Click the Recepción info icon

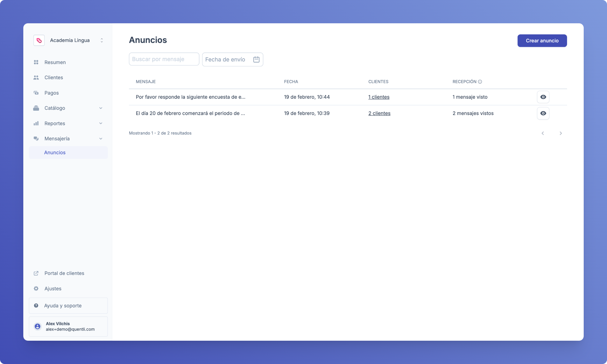[480, 82]
